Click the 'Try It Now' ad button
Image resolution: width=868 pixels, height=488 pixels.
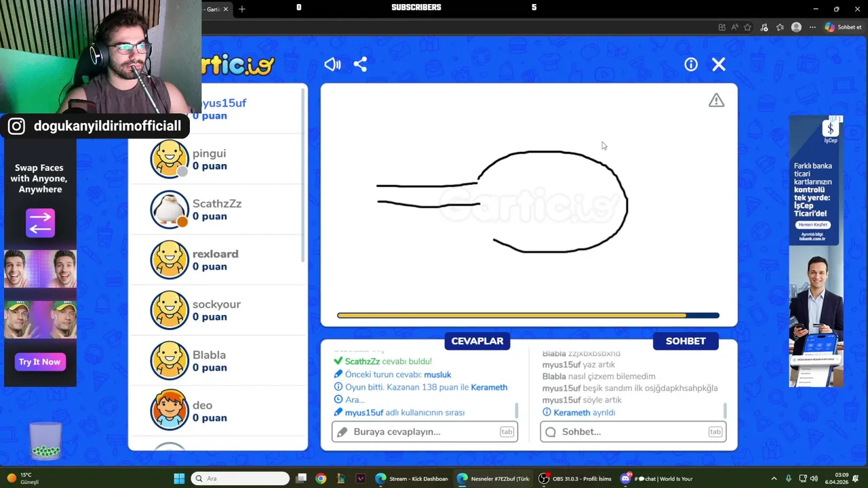(40, 362)
